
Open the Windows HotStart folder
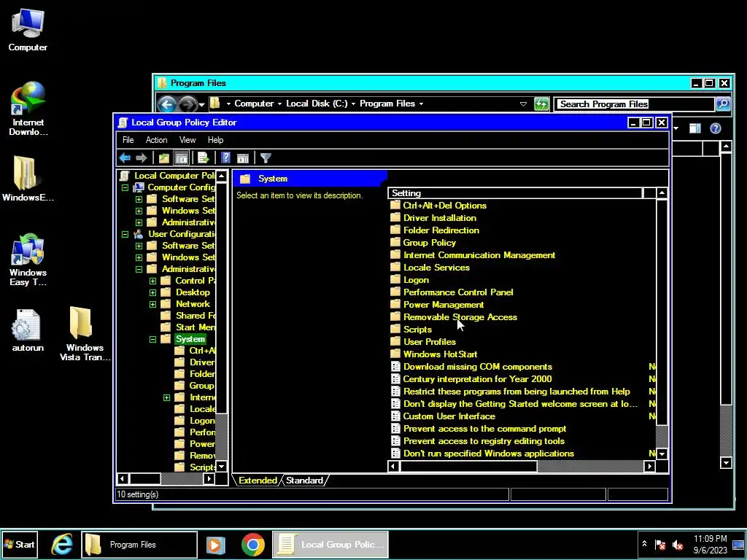click(440, 354)
